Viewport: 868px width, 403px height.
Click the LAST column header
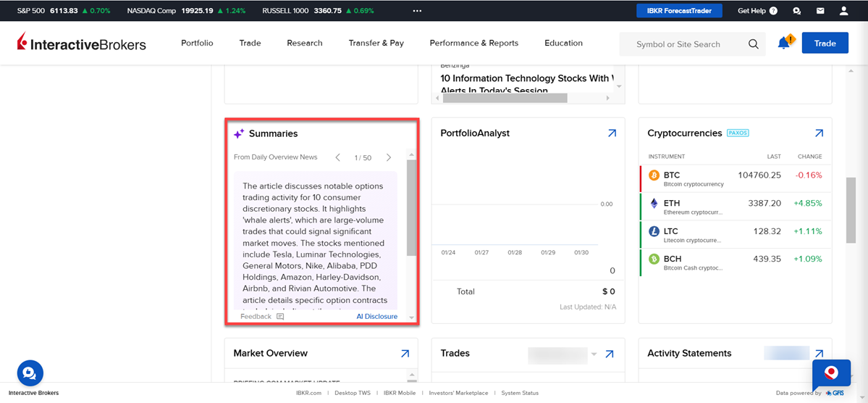(x=774, y=157)
